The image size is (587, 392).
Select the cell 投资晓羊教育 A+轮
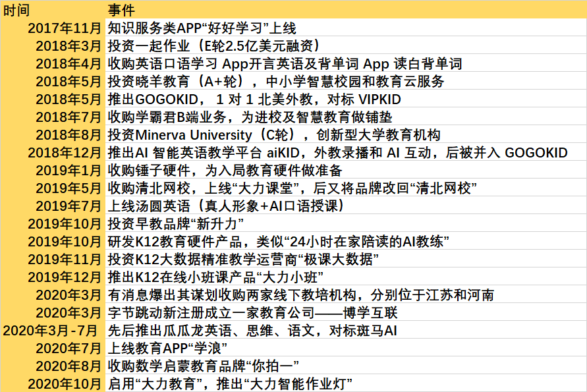346,81
